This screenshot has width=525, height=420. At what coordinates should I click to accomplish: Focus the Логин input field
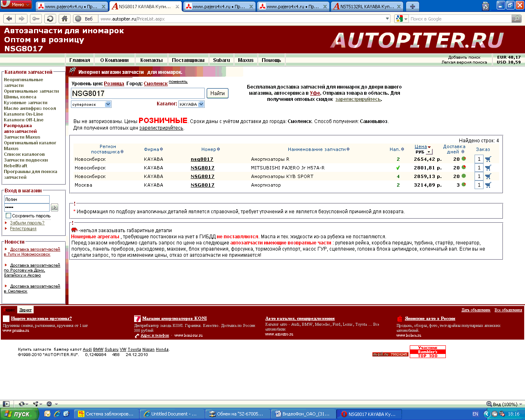(x=27, y=199)
